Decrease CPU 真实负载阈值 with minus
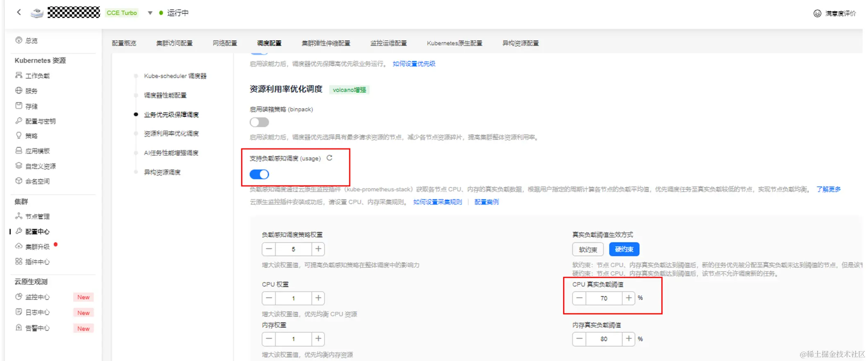 click(580, 298)
